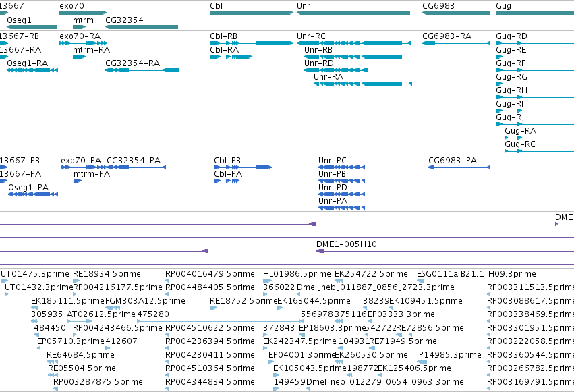
Task: Click the CG32354-RA transcript label
Action: (x=132, y=63)
